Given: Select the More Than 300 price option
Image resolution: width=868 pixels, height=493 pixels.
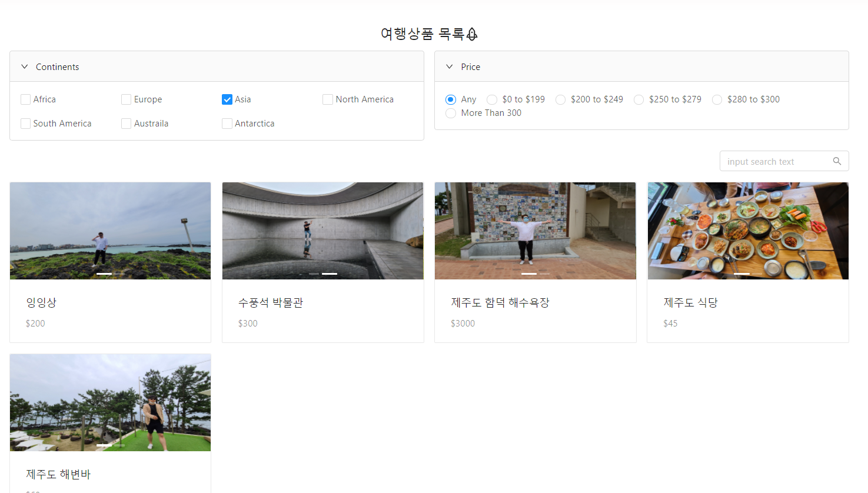Looking at the screenshot, I should pos(450,113).
